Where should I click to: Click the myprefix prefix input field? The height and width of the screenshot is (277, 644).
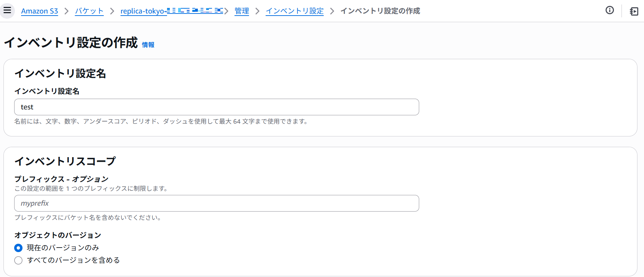217,203
